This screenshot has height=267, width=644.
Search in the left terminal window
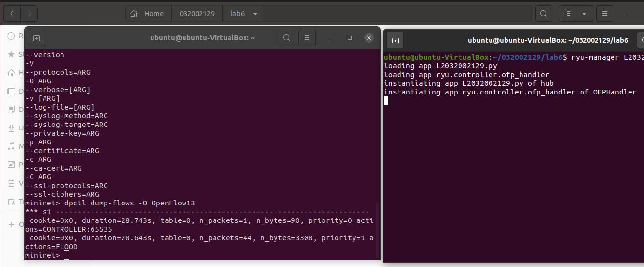click(287, 38)
